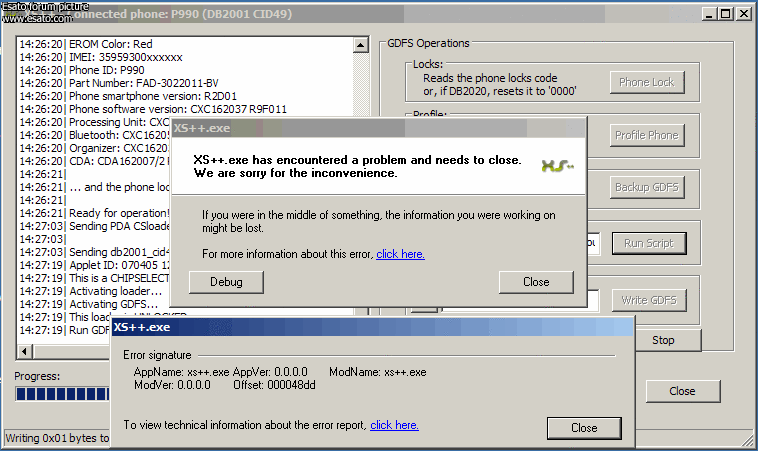Click 'Offset: 000048dd' in Error signature
The image size is (758, 451).
274,385
